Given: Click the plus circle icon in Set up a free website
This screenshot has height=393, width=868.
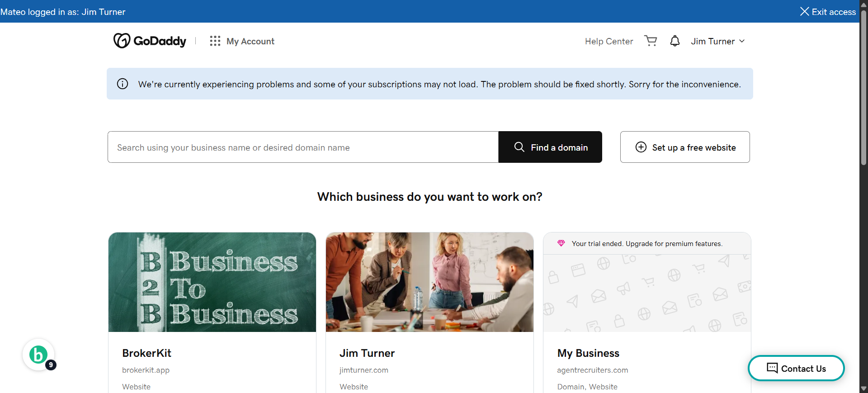Looking at the screenshot, I should pyautogui.click(x=641, y=147).
